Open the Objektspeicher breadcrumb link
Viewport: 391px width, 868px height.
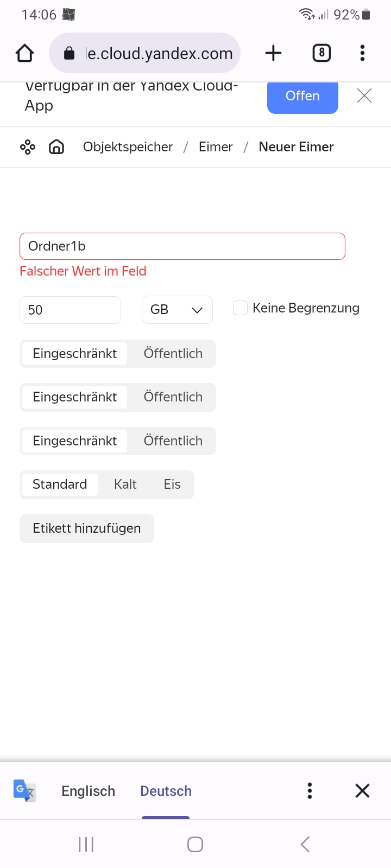point(128,146)
